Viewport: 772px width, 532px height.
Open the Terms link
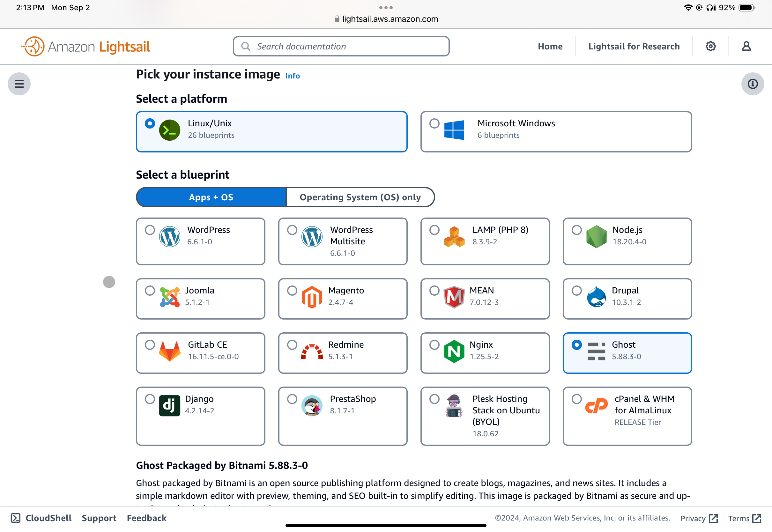point(745,518)
